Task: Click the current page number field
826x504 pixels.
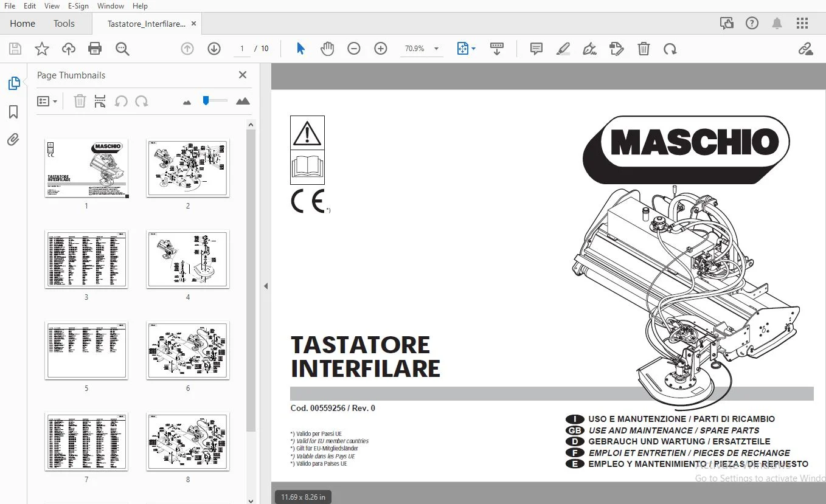Action: point(242,49)
